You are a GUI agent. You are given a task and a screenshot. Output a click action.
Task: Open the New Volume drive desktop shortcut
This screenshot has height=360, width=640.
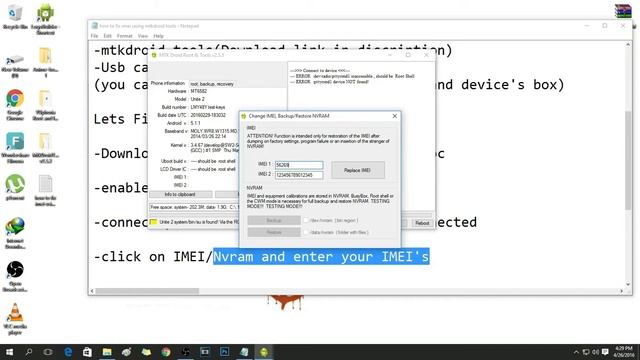tap(15, 65)
